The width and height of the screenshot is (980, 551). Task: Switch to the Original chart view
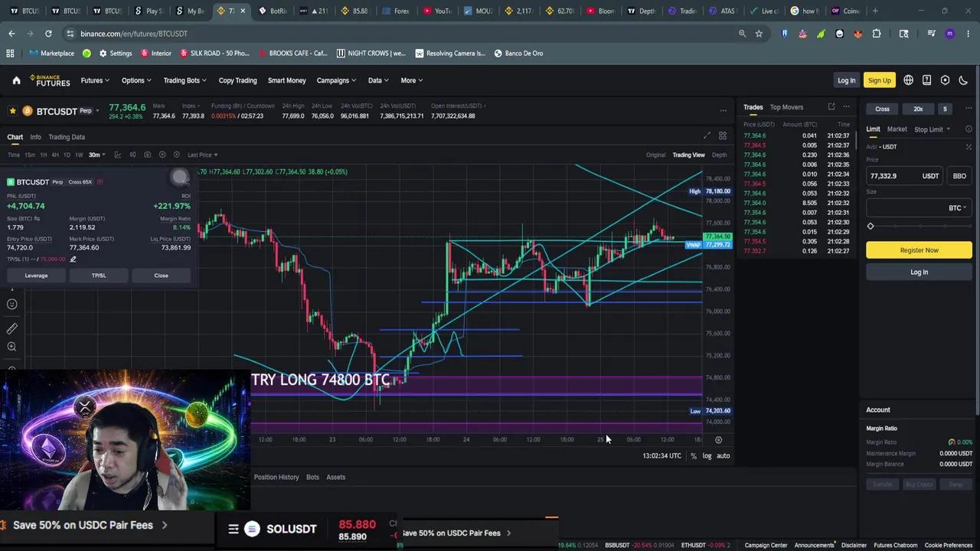[655, 155]
